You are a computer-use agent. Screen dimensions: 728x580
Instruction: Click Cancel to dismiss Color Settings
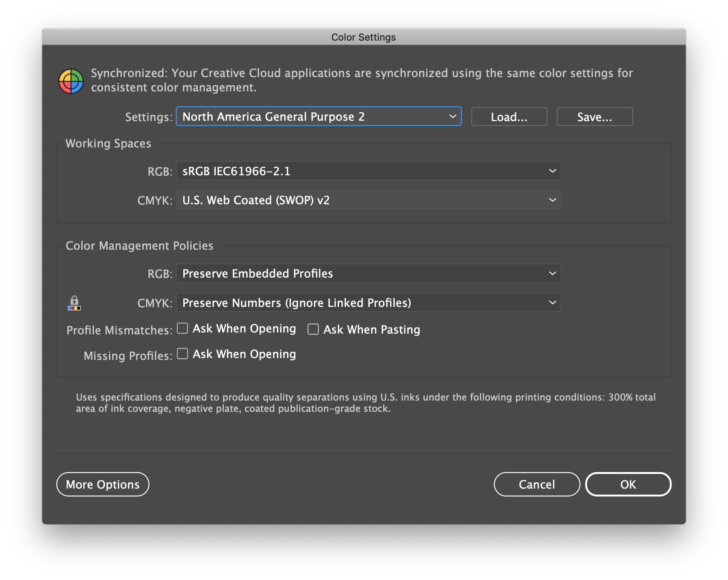536,485
